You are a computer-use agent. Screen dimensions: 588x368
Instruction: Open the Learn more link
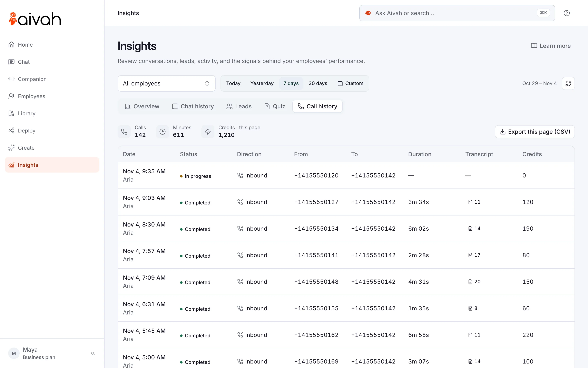coord(551,46)
